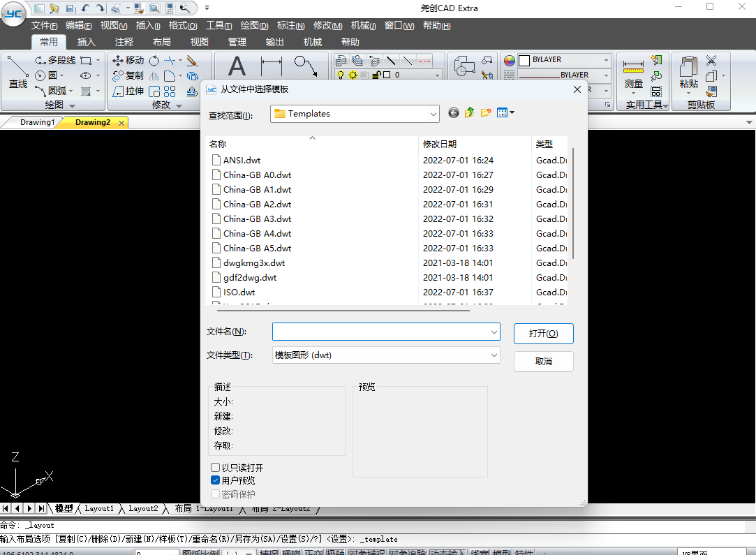Switch to the Drawing1 document tab
The image size is (756, 555).
point(37,122)
